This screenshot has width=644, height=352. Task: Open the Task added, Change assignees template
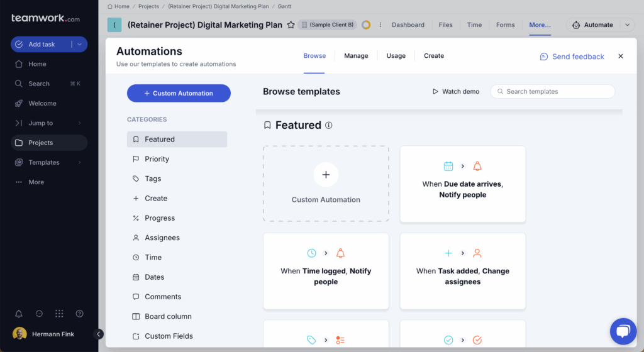click(462, 271)
